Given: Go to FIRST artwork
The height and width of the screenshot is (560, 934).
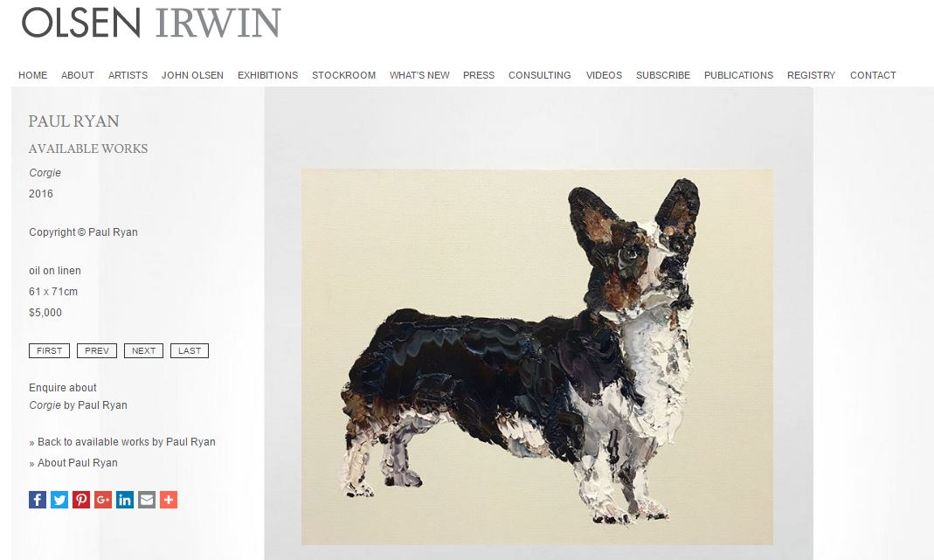Looking at the screenshot, I should pyautogui.click(x=50, y=351).
